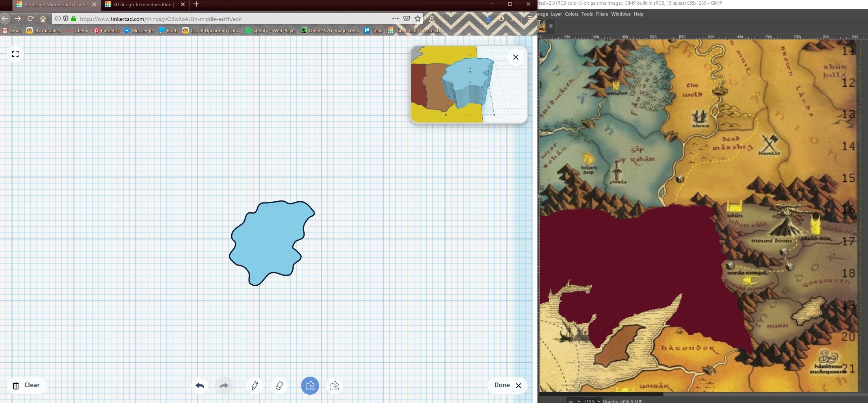Select the pencil draw tool
This screenshot has width=868, height=403.
click(x=255, y=386)
